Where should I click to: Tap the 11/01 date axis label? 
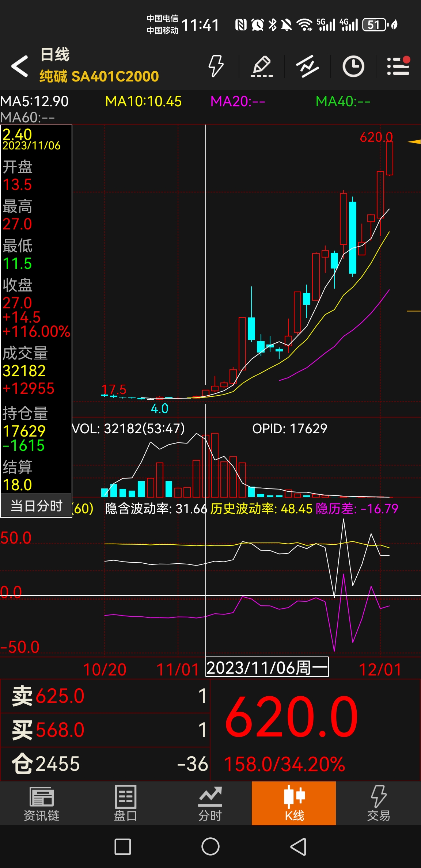pyautogui.click(x=178, y=670)
